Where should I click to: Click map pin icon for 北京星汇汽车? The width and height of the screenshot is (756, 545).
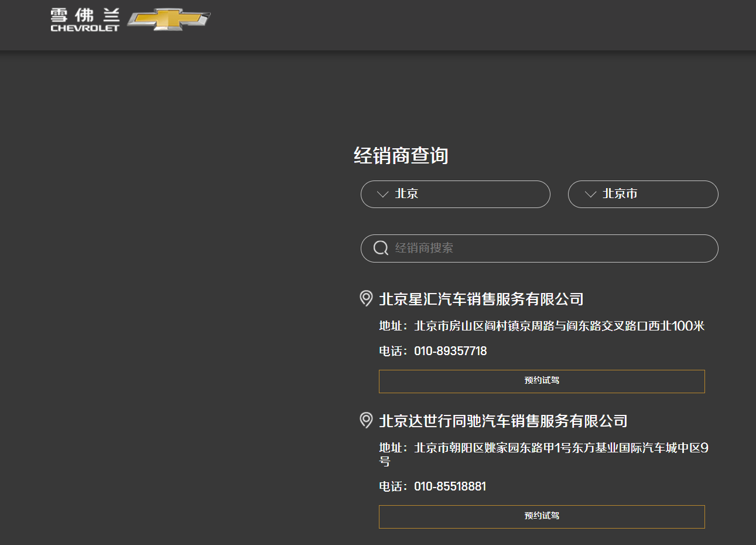pos(366,298)
